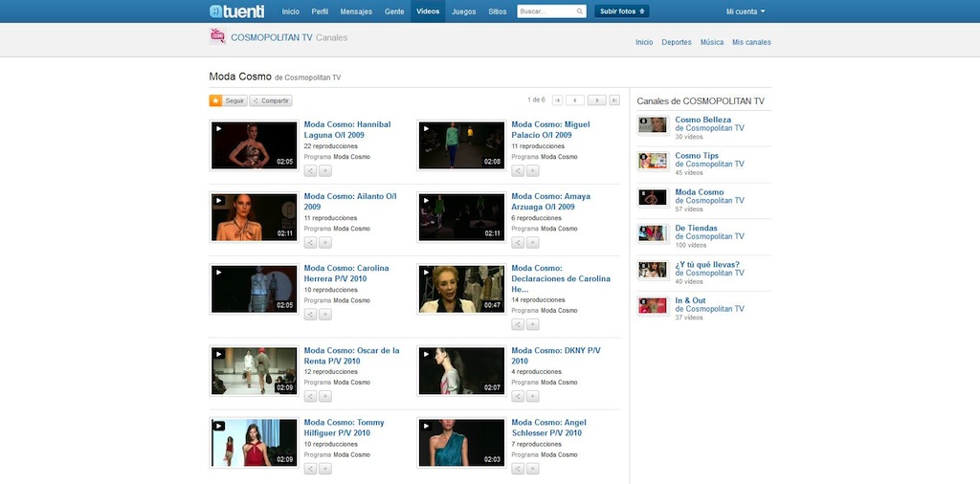
Task: Click the Cosmo Belleza channel thumbnail
Action: click(x=653, y=125)
